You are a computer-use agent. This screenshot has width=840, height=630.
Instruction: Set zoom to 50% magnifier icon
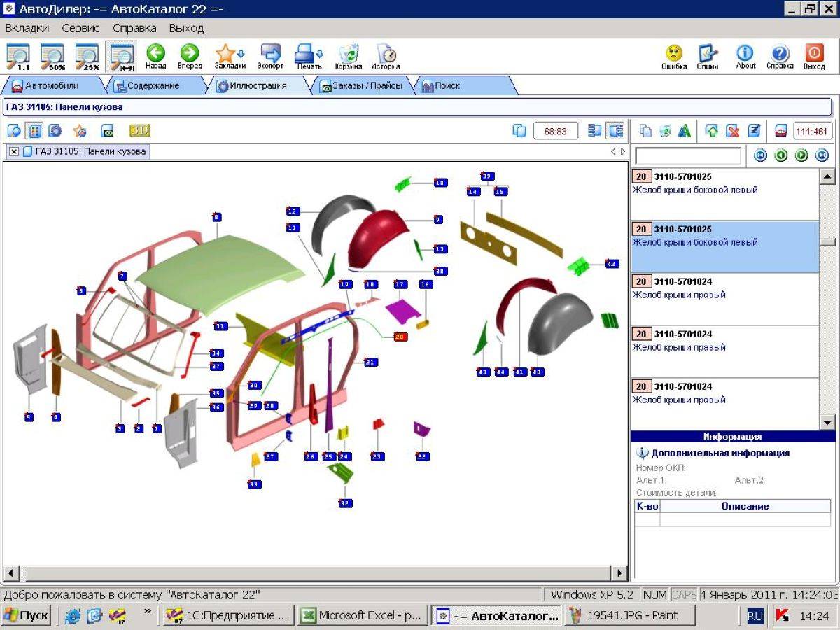coord(53,57)
